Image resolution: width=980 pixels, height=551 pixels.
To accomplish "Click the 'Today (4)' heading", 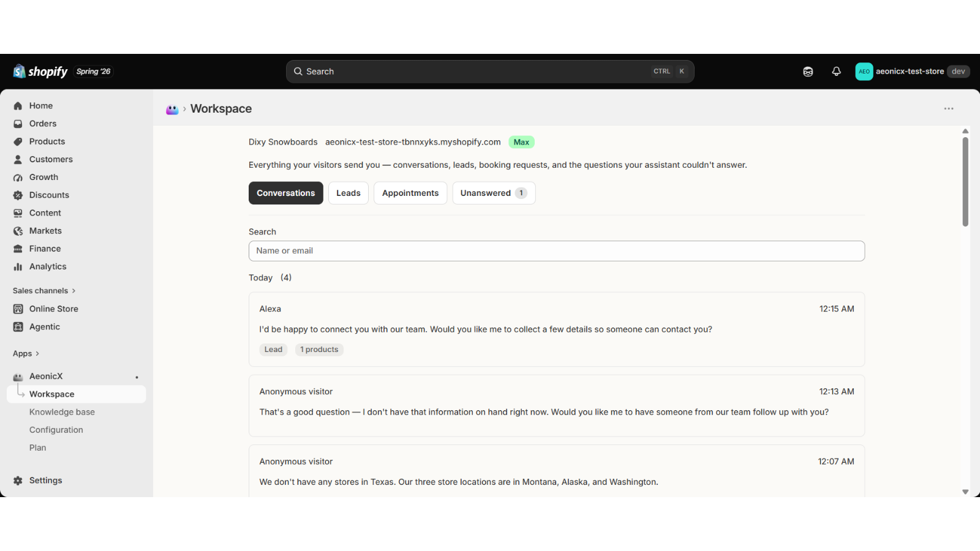I will (x=270, y=278).
